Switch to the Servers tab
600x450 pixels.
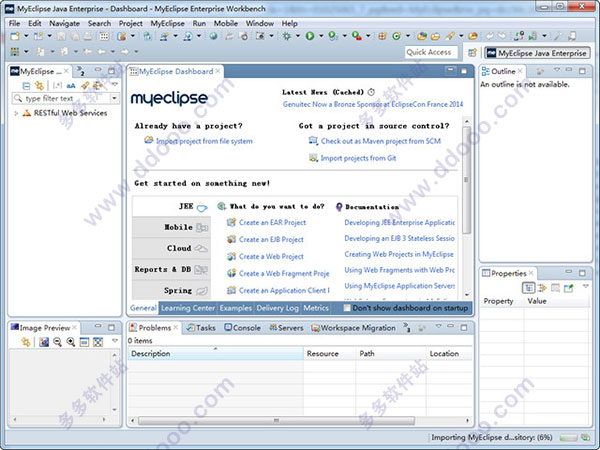(x=286, y=328)
